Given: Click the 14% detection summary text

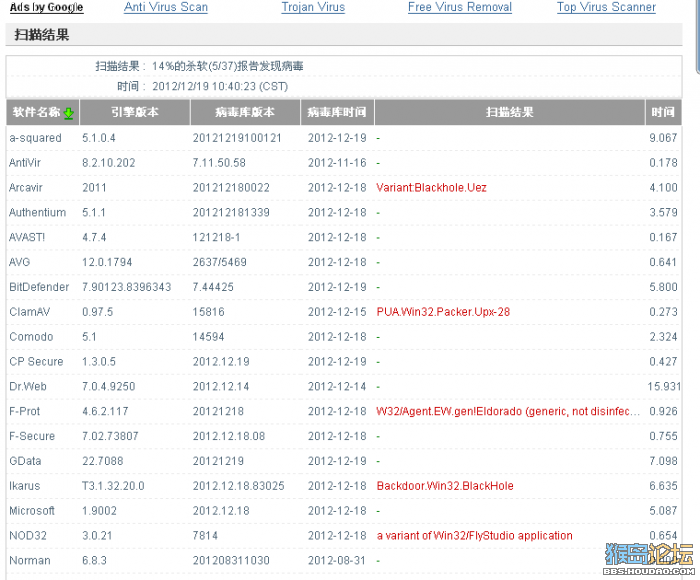Looking at the screenshot, I should [228, 66].
